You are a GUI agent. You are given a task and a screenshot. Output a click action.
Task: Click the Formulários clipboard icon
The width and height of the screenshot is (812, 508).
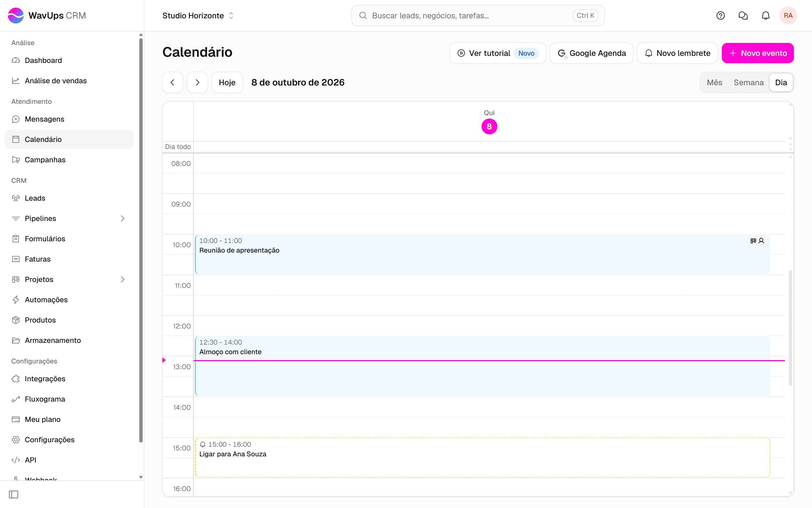click(x=16, y=239)
